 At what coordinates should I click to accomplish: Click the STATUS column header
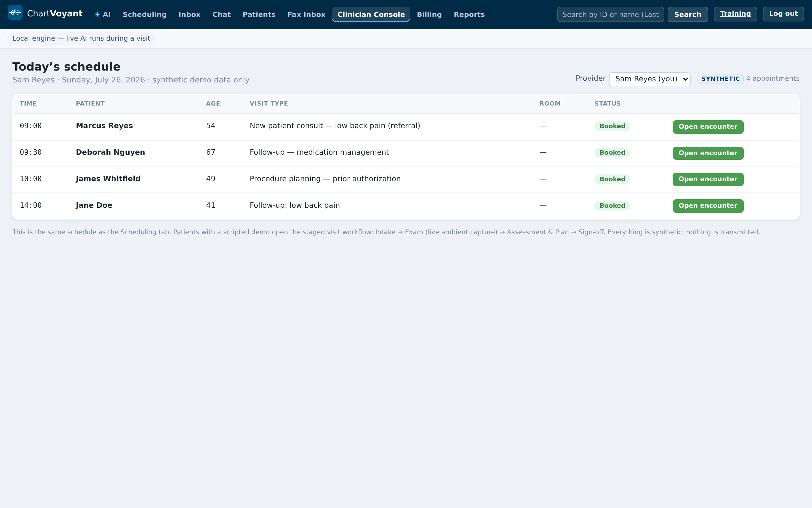click(608, 104)
